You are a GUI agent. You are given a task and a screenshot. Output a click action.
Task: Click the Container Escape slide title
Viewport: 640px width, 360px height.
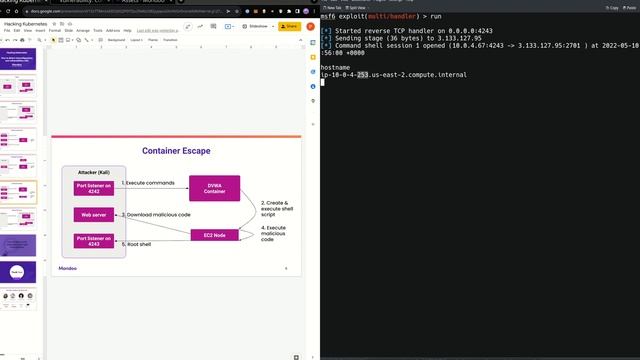coord(176,151)
